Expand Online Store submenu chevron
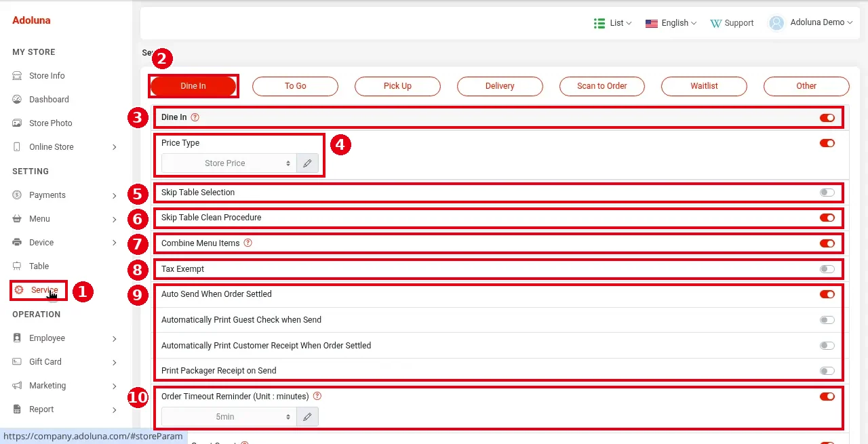Image resolution: width=868 pixels, height=444 pixels. point(115,147)
